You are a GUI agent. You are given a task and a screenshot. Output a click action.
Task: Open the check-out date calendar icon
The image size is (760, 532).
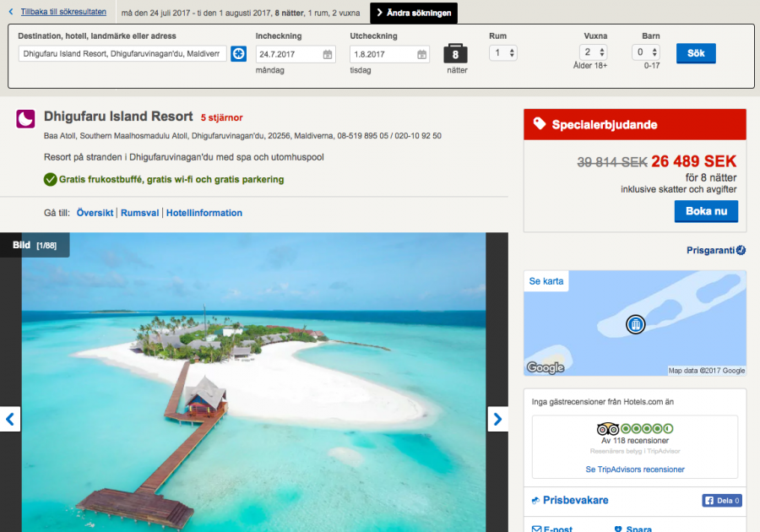(421, 54)
